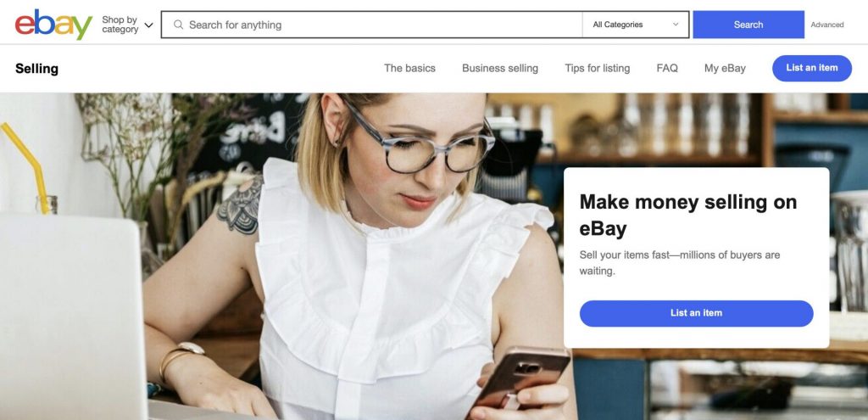Click List an item in navigation bar
868x420 pixels.
point(812,68)
